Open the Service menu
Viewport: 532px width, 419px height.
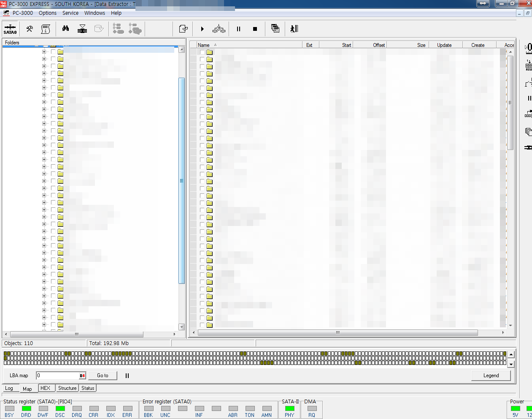click(x=70, y=13)
